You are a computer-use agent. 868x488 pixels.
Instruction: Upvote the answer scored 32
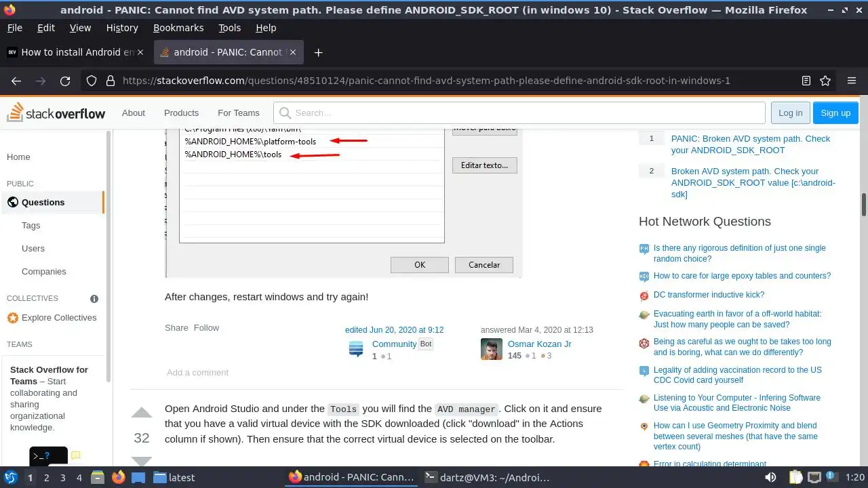(142, 413)
